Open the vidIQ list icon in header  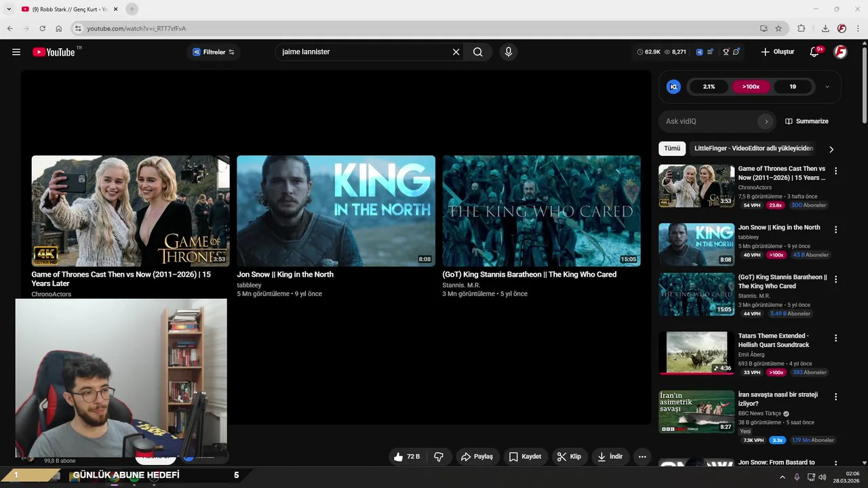[710, 52]
